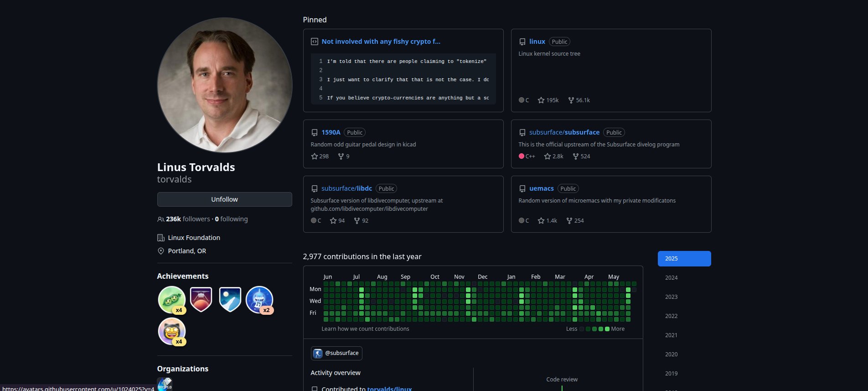Click the repo icon next to 1590A
The height and width of the screenshot is (391, 868).
[314, 132]
